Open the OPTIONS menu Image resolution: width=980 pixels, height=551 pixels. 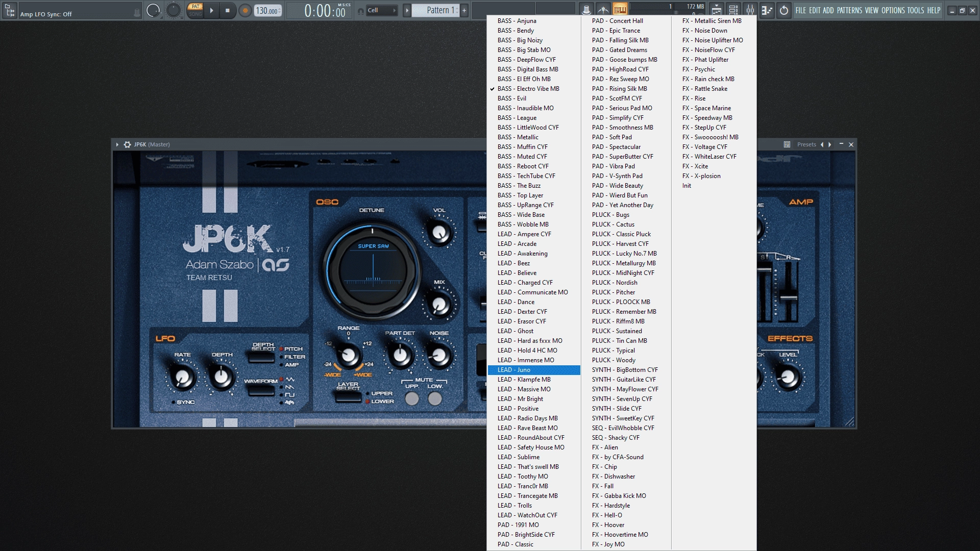[893, 10]
